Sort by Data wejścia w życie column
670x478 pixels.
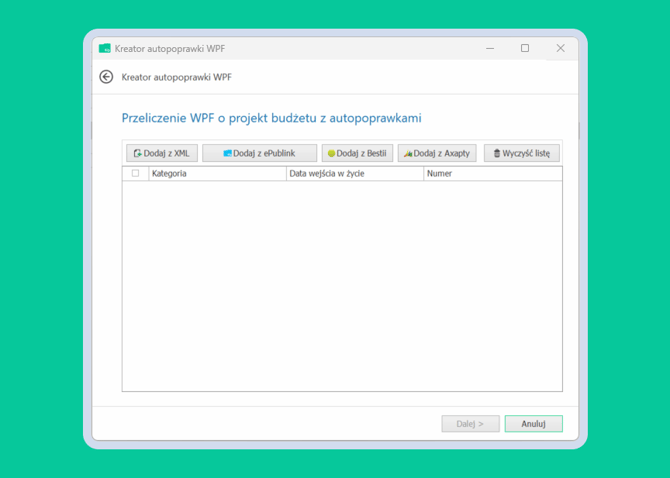pos(353,174)
